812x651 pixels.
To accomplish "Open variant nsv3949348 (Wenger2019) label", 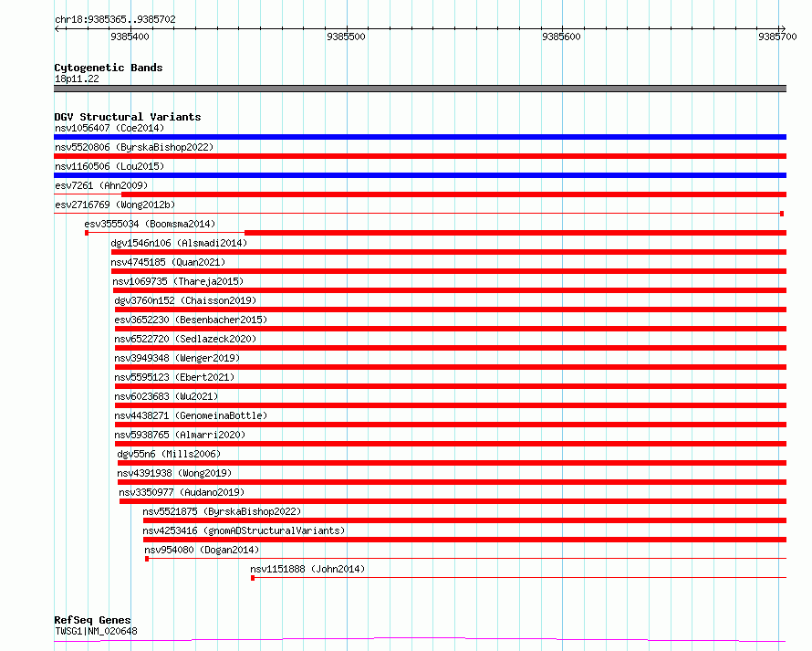I will point(177,358).
